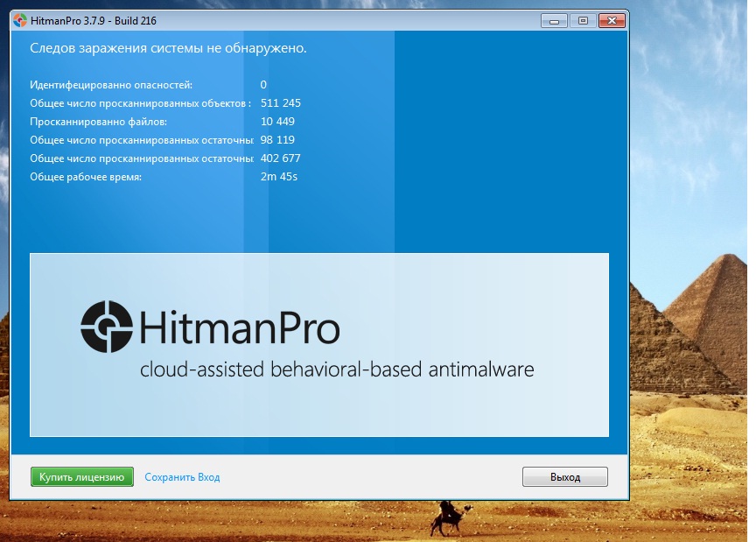Click the Выход button
Image resolution: width=756 pixels, height=542 pixels.
click(x=565, y=477)
